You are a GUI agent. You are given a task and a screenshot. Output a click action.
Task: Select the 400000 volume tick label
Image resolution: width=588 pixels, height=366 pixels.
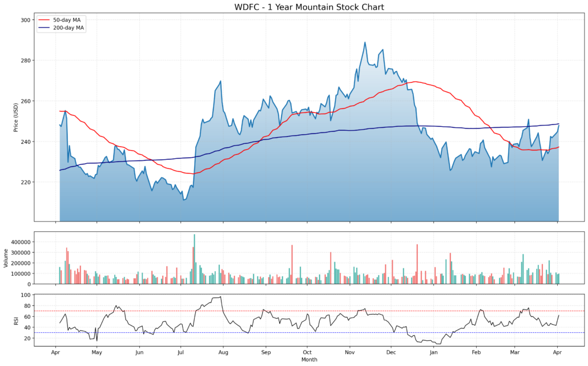point(21,242)
